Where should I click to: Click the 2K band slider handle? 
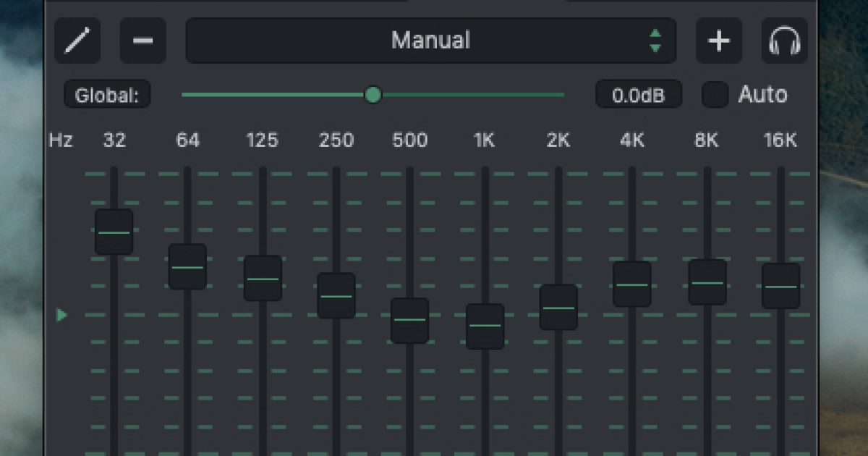(558, 308)
